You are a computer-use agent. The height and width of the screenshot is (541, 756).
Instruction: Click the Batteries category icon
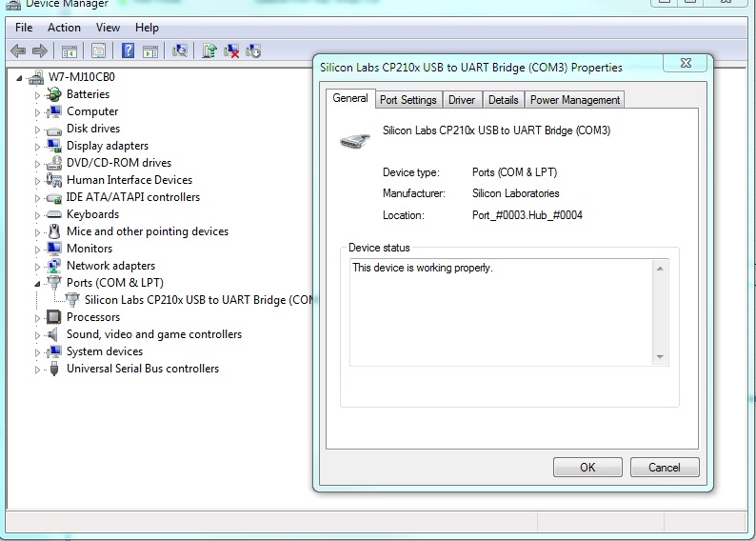(54, 94)
